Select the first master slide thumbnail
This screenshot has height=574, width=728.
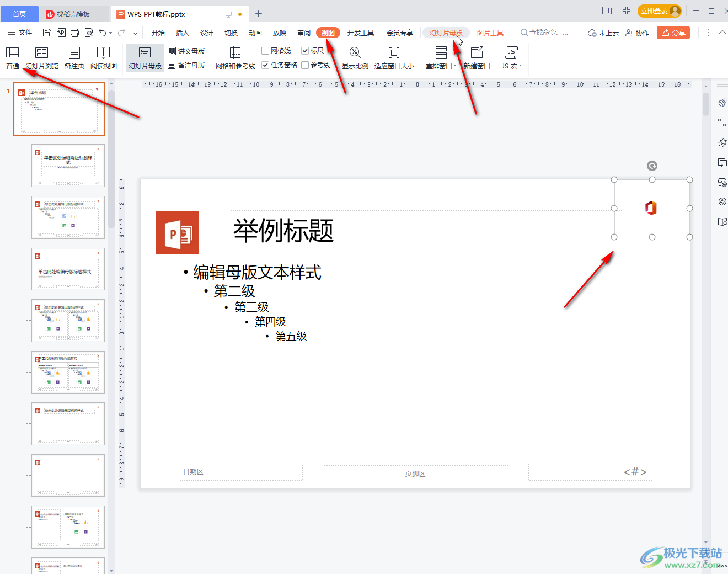(x=60, y=109)
